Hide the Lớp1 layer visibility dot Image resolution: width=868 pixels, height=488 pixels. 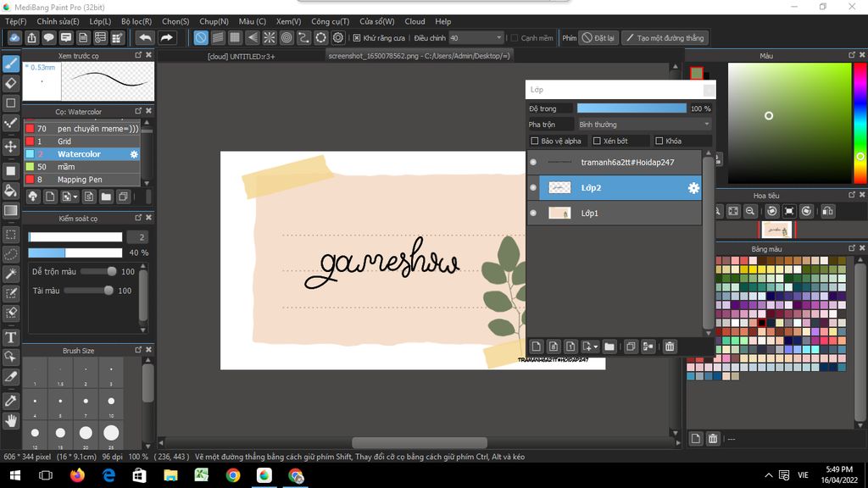click(x=533, y=213)
